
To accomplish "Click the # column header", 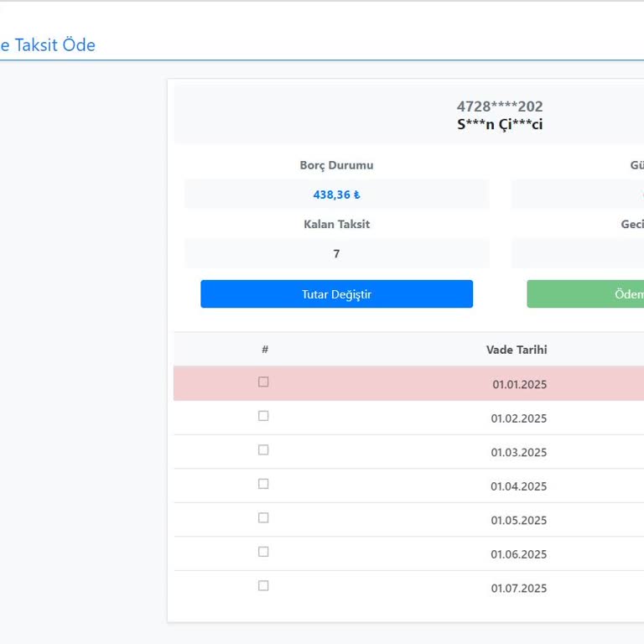I will [x=265, y=350].
